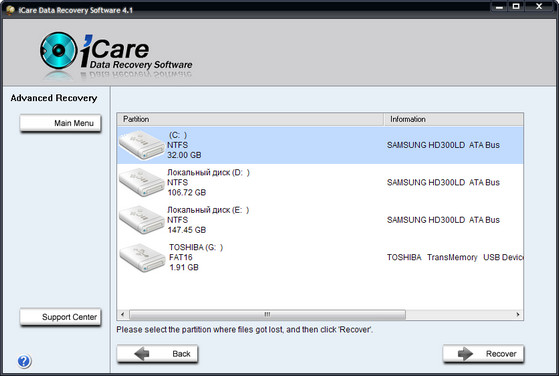Click the D: local disk drive icon
This screenshot has width=559, height=376.
(142, 182)
